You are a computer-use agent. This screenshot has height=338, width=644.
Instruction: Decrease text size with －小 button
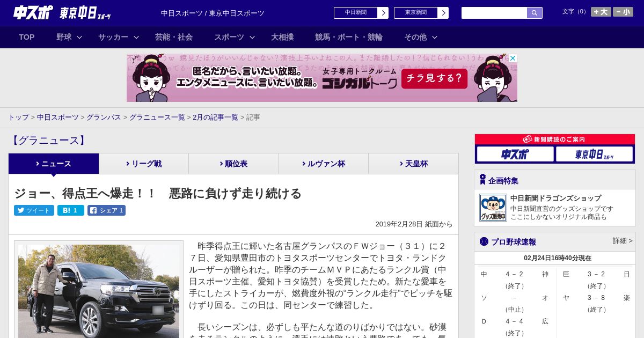click(623, 12)
